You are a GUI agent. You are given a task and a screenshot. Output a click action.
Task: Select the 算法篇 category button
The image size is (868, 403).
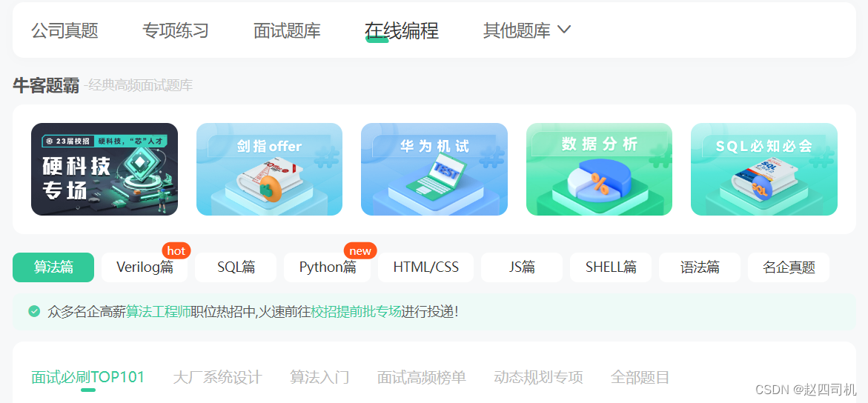pos(53,267)
